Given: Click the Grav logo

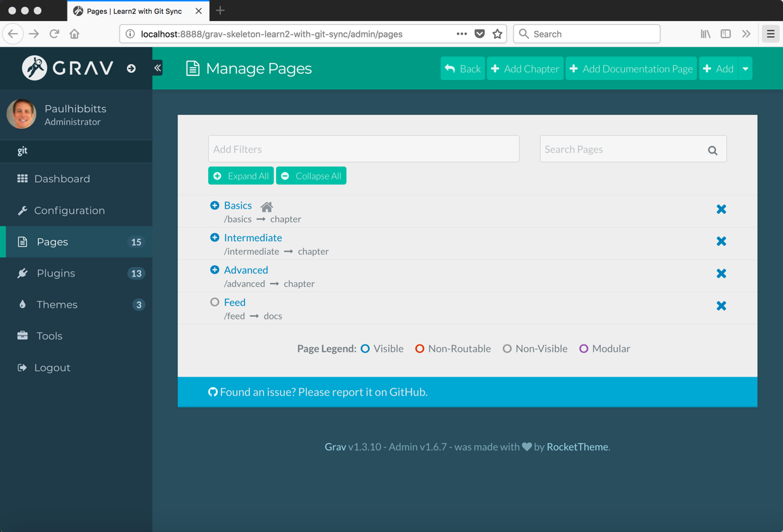Looking at the screenshot, I should click(x=68, y=68).
